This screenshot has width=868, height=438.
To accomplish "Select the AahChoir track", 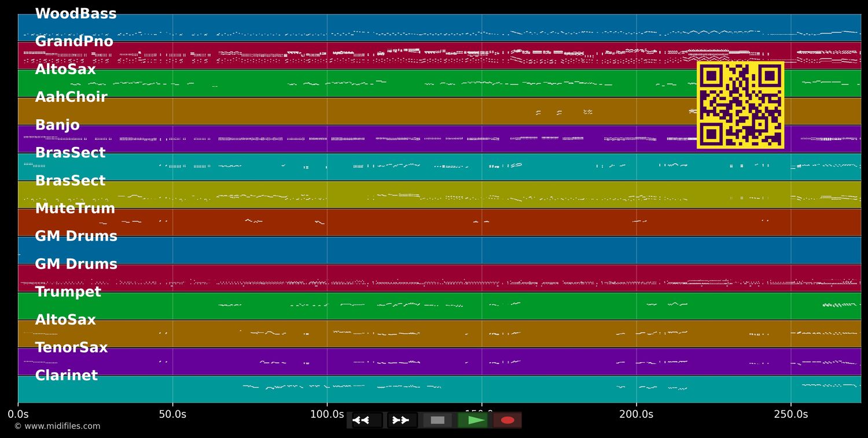I will [x=71, y=97].
